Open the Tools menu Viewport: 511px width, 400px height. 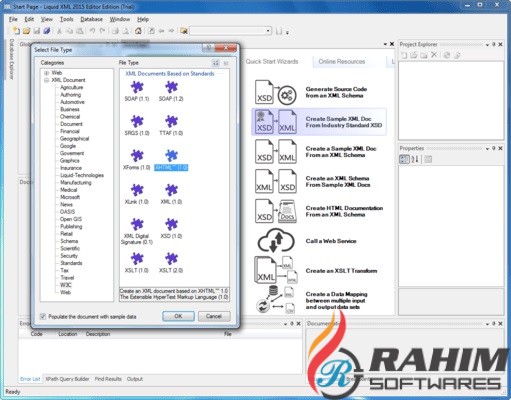[x=67, y=19]
